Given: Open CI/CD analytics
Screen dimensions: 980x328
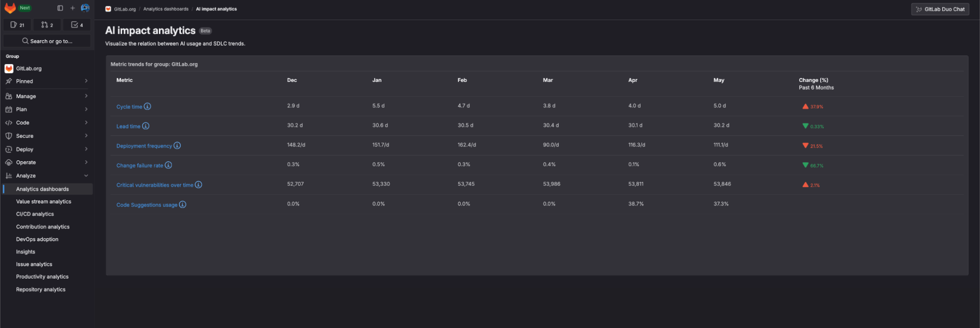Looking at the screenshot, I should 35,214.
